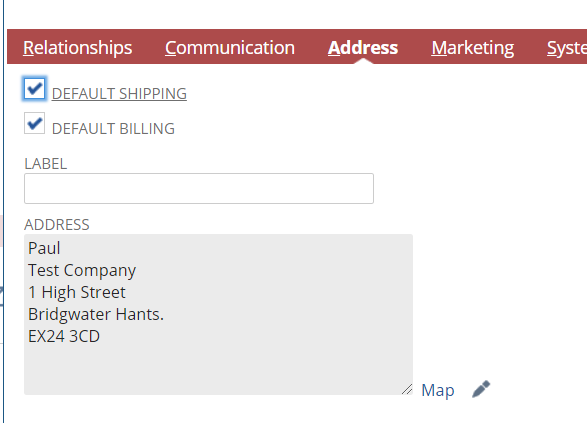
Task: Focus the Label input field
Action: 199,188
